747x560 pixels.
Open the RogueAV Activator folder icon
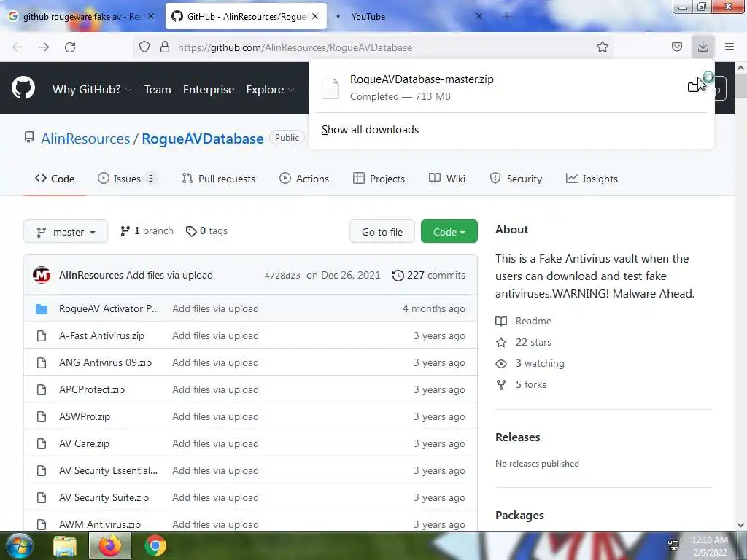click(42, 309)
